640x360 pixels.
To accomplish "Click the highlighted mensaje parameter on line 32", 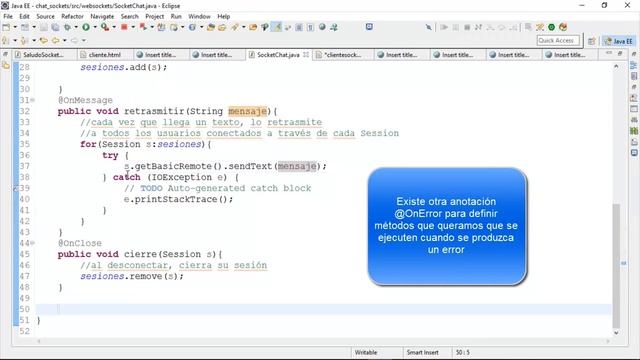I will click(247, 111).
